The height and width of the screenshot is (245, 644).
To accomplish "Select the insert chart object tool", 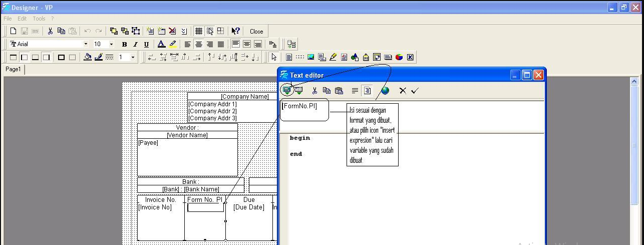I will point(399,57).
